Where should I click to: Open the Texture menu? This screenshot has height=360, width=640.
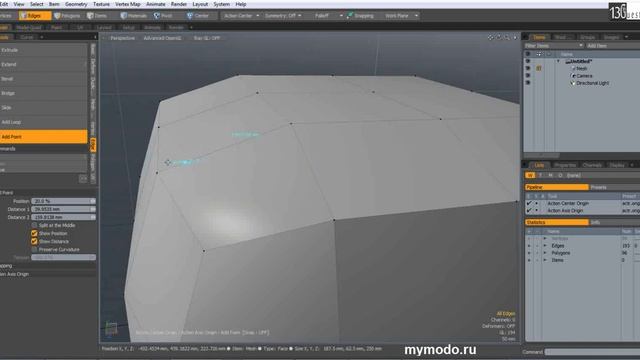101,4
